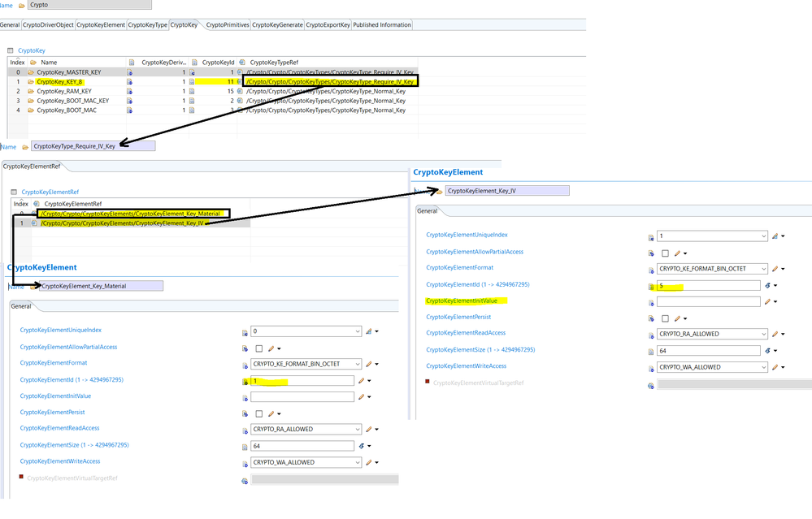Click calculator icon for Key_Material CryptoKeyElementSize

coord(362,446)
